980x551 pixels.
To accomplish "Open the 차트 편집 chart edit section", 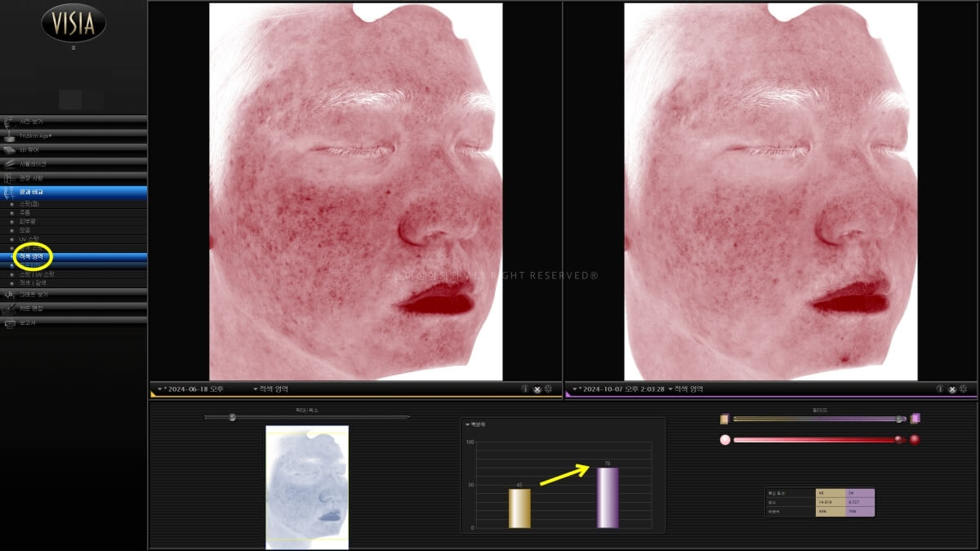I will coord(73,309).
